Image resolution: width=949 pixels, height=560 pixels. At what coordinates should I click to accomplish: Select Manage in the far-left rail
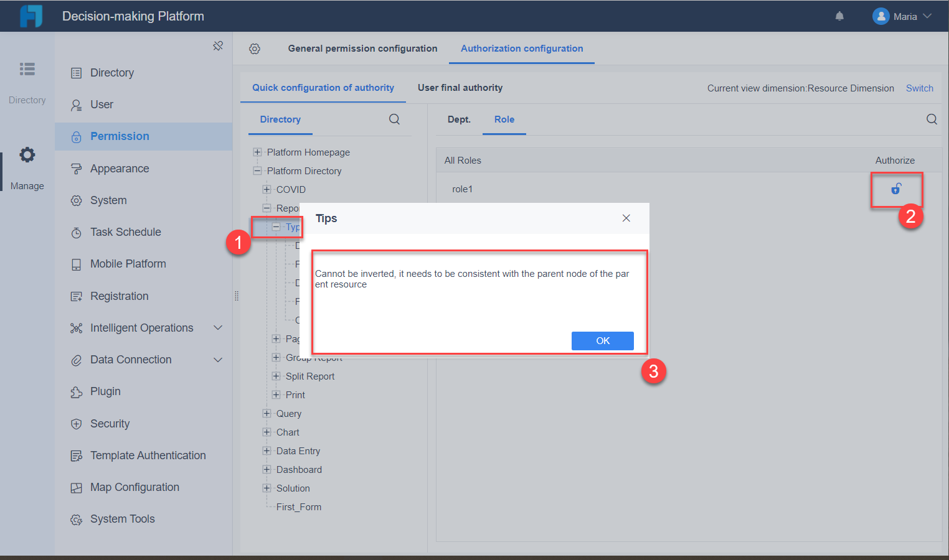click(x=27, y=167)
